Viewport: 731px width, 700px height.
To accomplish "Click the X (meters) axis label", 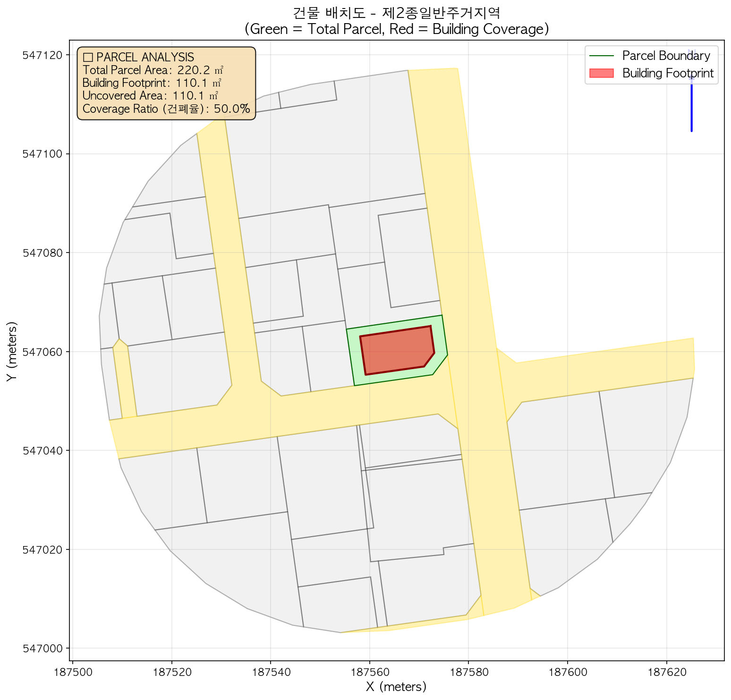I will point(396,687).
